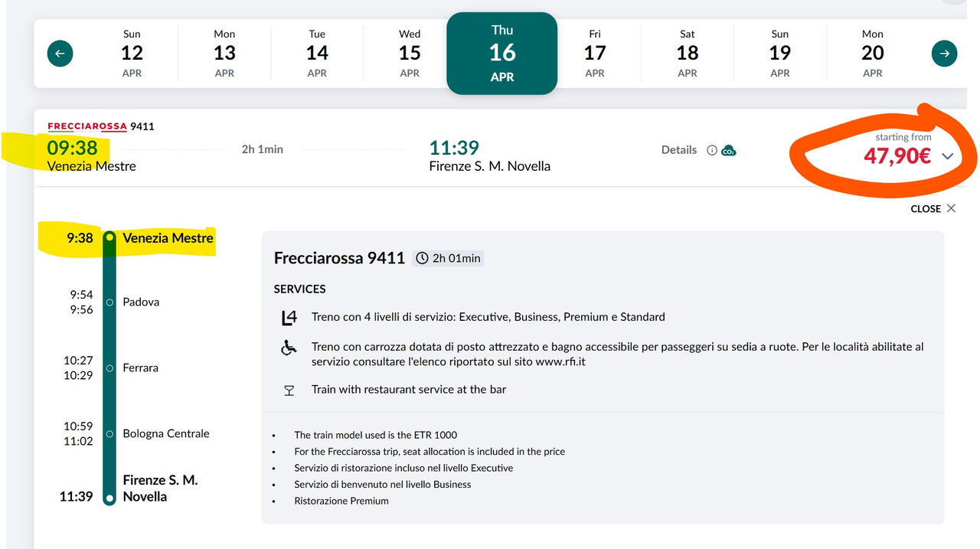Click the X icon next to CLOSE
Viewport: 980px width, 549px height.
pyautogui.click(x=951, y=208)
